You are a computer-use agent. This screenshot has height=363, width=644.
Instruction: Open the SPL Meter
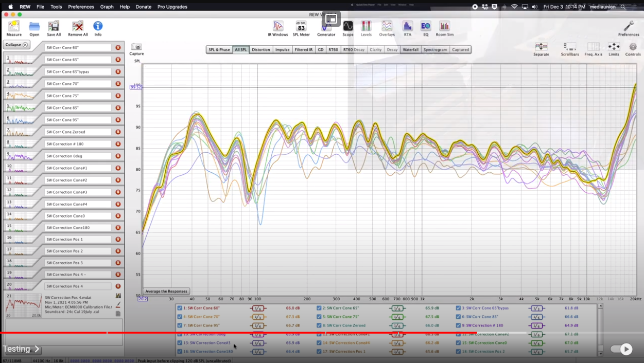click(x=301, y=27)
